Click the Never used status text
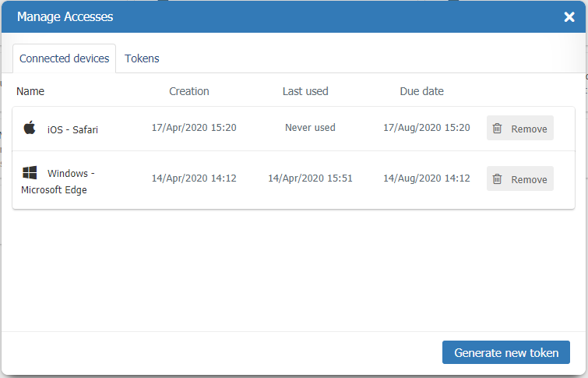This screenshot has width=588, height=378. click(310, 127)
